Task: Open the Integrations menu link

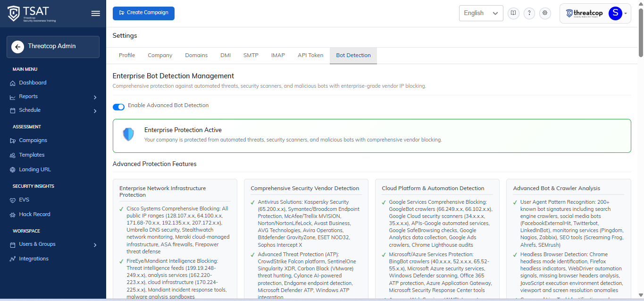Action: click(33, 259)
